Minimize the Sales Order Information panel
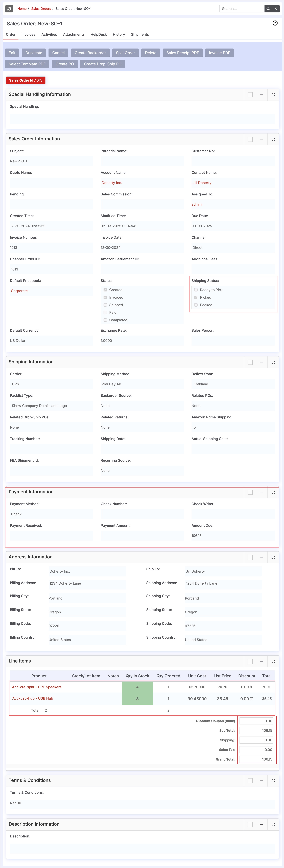The height and width of the screenshot is (868, 284). [x=261, y=139]
